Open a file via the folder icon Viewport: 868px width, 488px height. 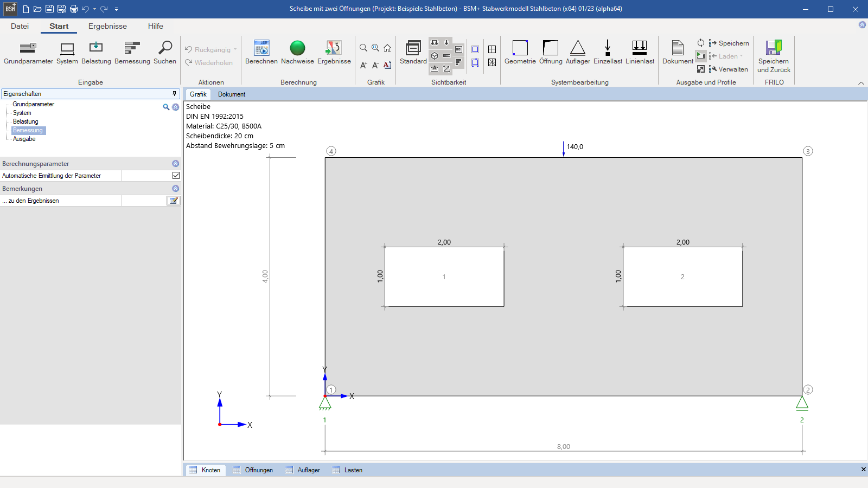pos(37,9)
